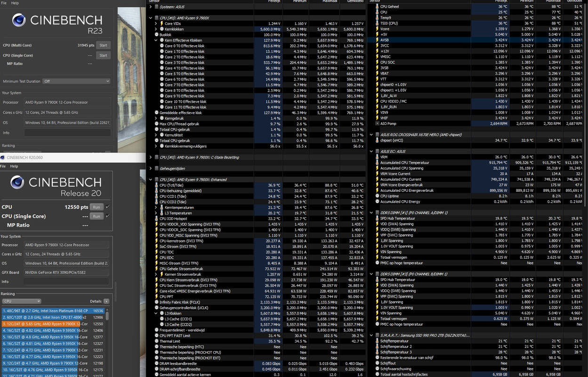Click the Max CPU/Thread-gebruik icon
Screen dimensions: 588x377
156,124
